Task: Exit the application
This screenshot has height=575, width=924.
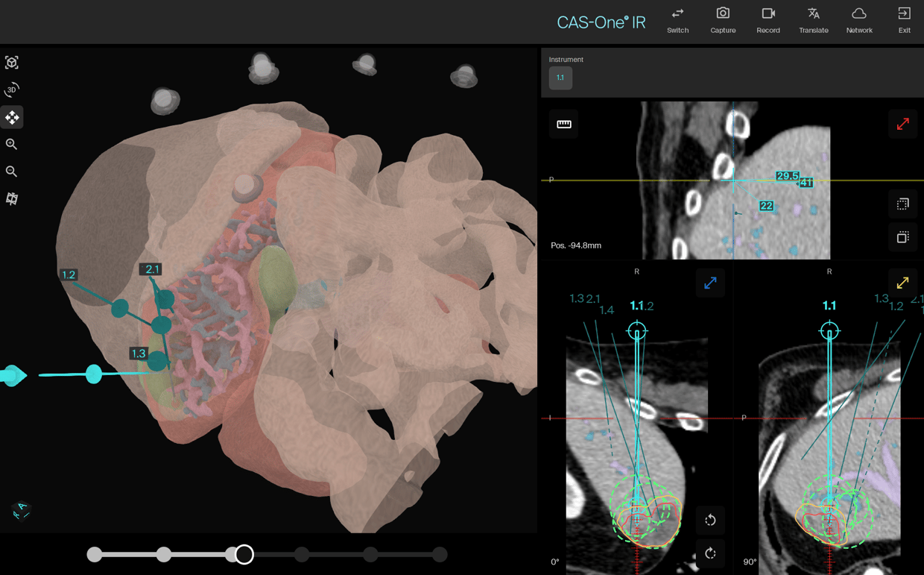Action: coord(904,20)
